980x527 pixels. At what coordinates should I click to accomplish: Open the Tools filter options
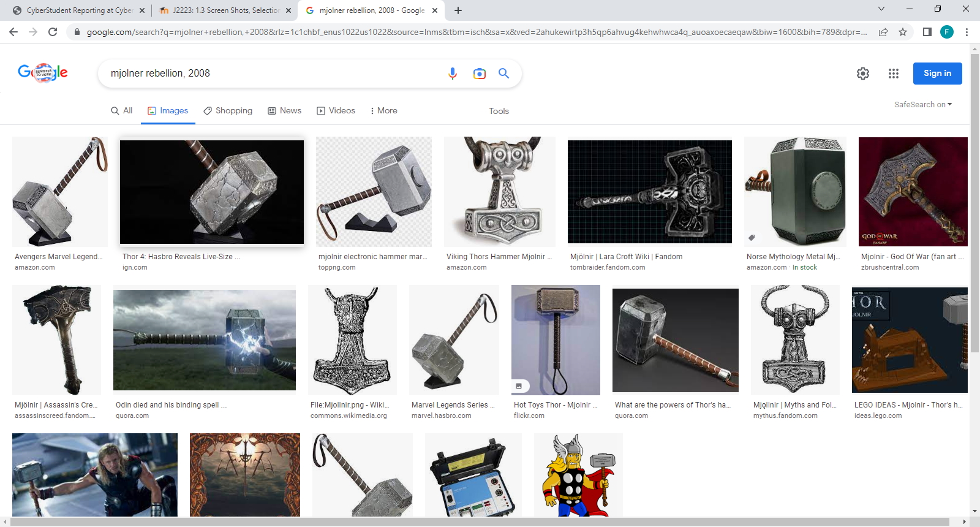pos(499,111)
